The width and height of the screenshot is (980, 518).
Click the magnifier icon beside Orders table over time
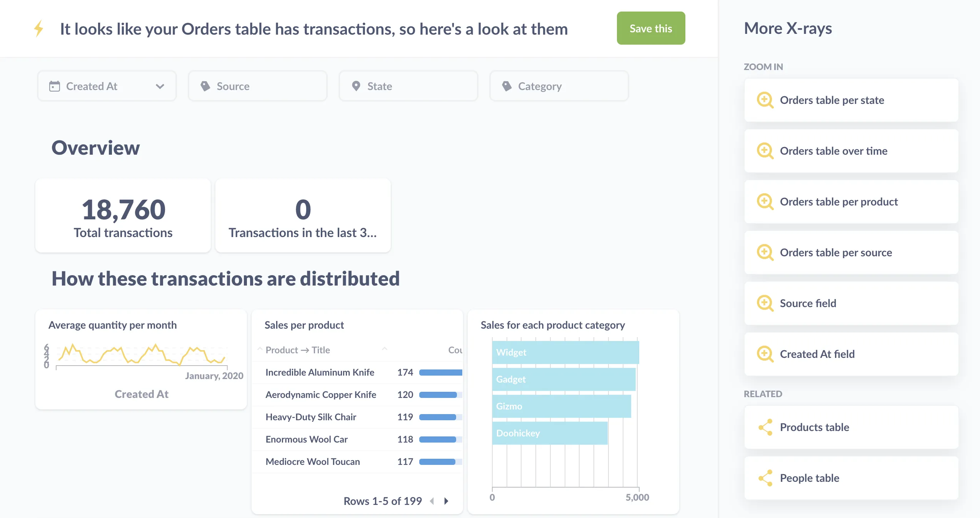tap(765, 151)
